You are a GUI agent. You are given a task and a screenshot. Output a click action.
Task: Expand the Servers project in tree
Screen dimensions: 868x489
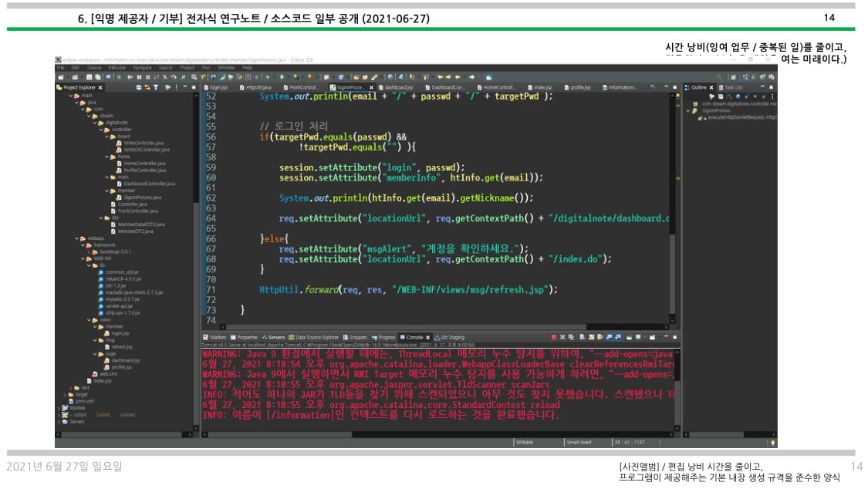[59, 422]
